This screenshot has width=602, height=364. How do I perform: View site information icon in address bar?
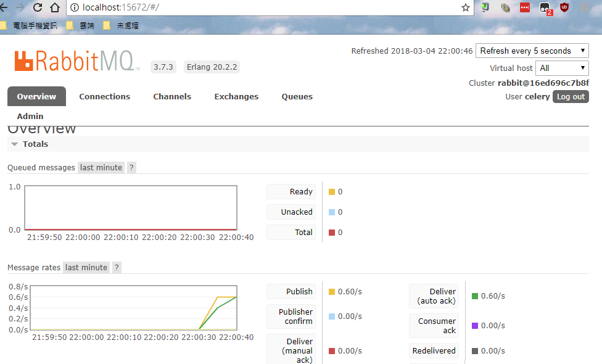pos(75,7)
